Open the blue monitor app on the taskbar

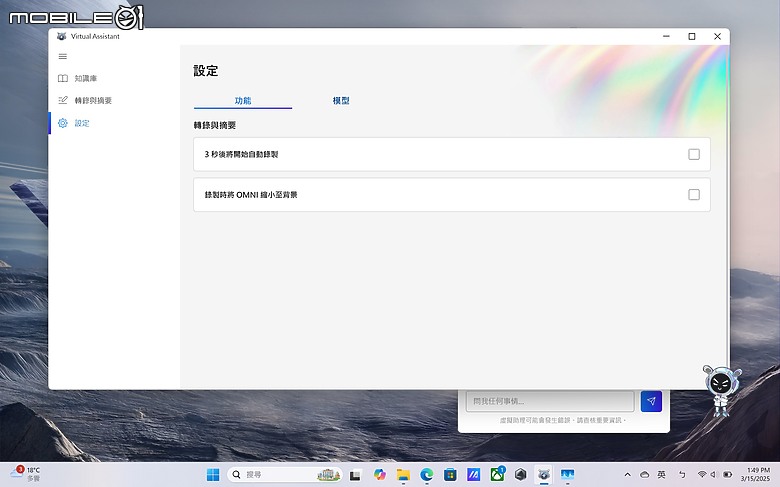pyautogui.click(x=567, y=475)
